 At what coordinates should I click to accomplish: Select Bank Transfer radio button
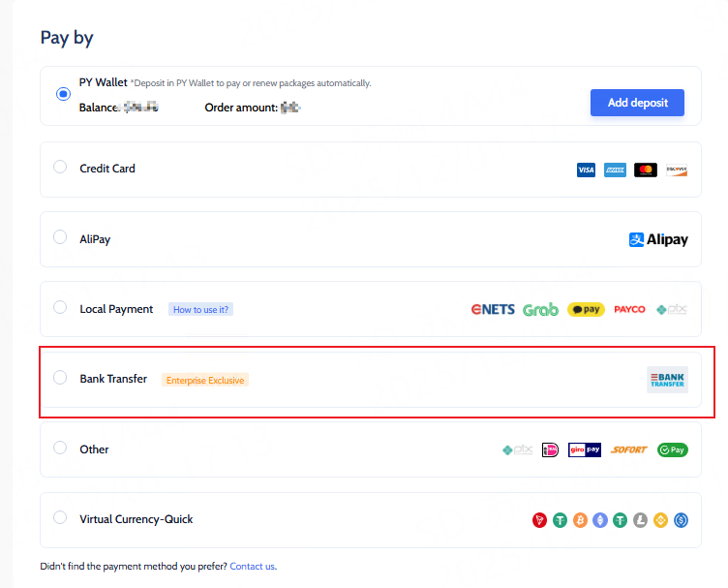coord(60,377)
